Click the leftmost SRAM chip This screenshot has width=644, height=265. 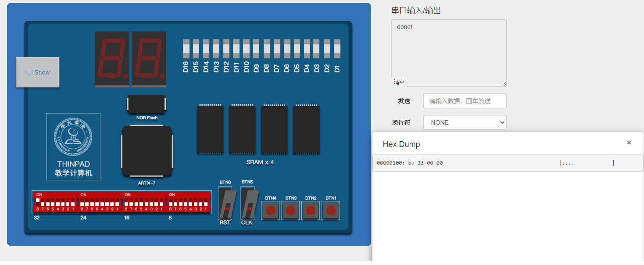210,129
